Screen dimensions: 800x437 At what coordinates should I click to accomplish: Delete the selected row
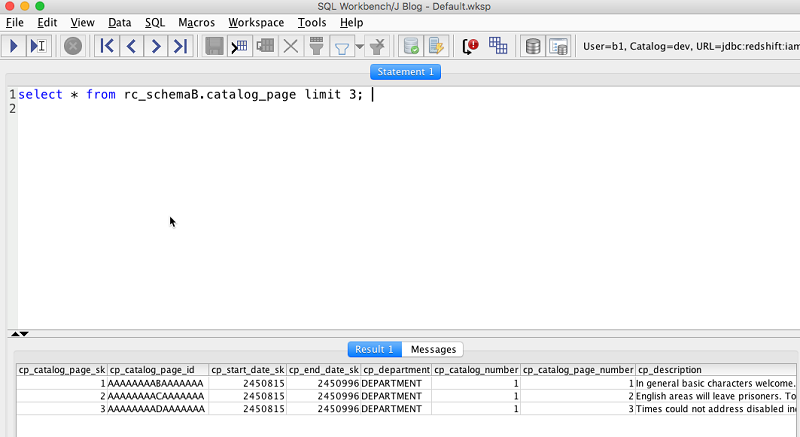pyautogui.click(x=291, y=46)
